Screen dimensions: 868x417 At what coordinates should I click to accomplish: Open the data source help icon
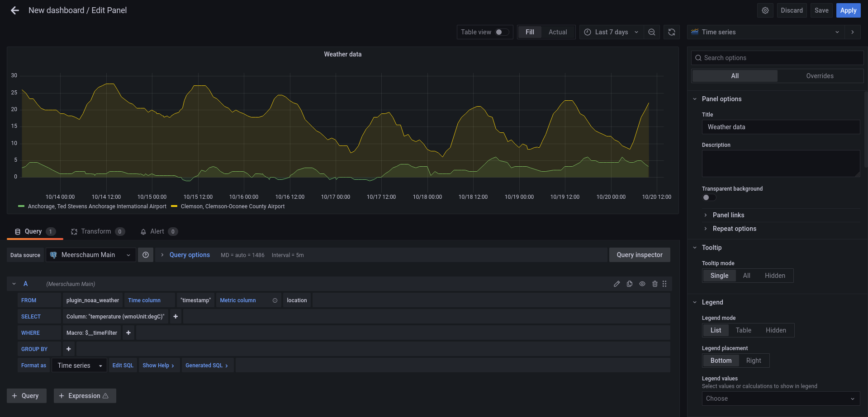146,255
